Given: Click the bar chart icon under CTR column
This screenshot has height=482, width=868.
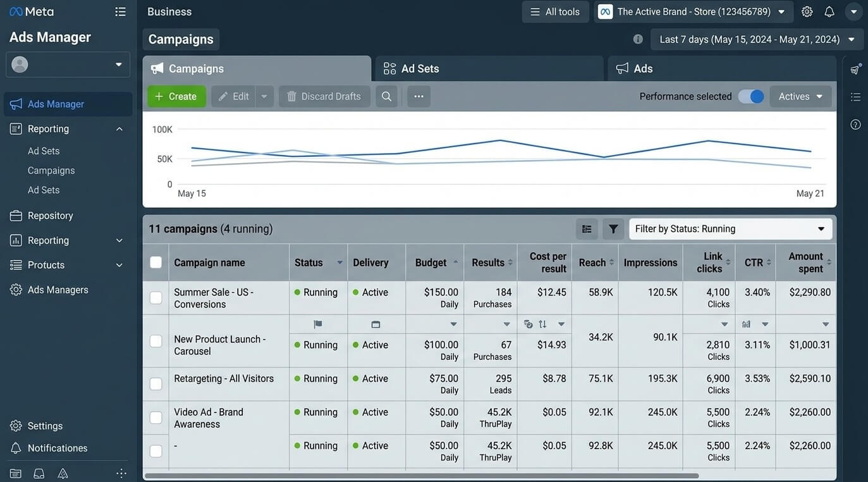Looking at the screenshot, I should 746,324.
